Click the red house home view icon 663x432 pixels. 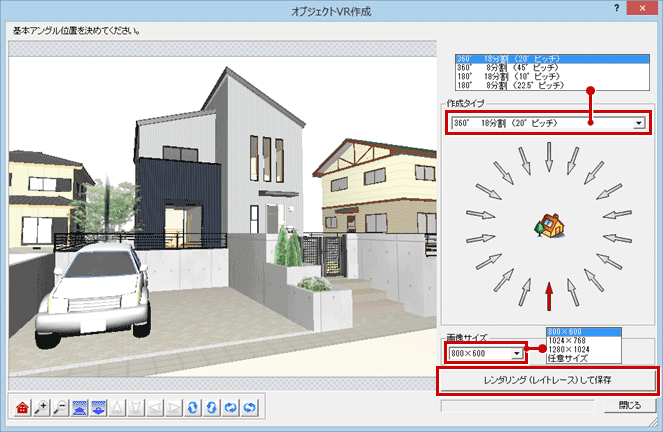(24, 407)
